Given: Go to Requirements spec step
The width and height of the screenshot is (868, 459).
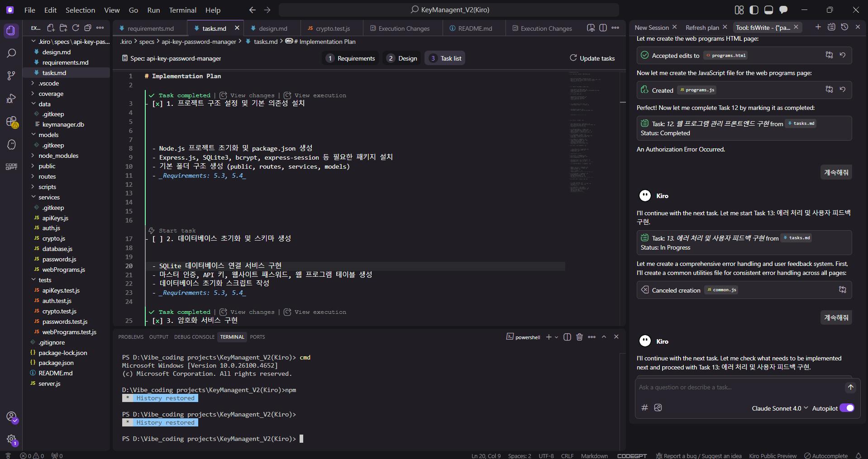Looking at the screenshot, I should point(351,58).
